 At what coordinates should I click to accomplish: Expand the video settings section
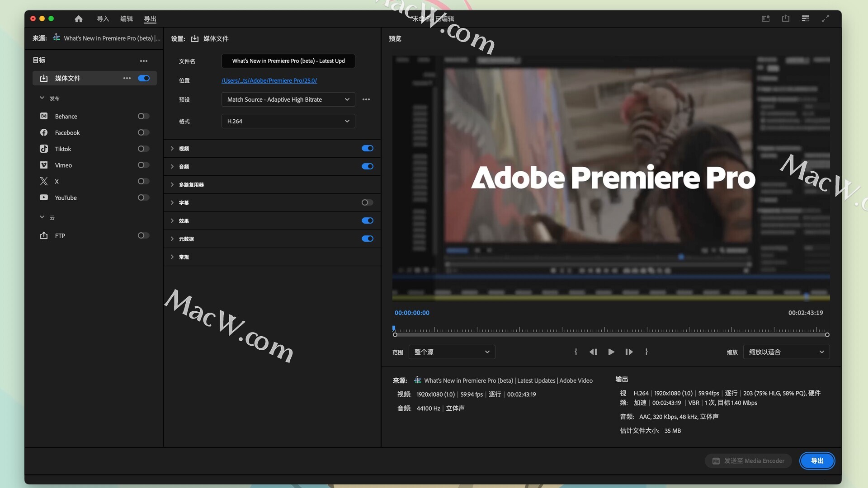coord(172,148)
